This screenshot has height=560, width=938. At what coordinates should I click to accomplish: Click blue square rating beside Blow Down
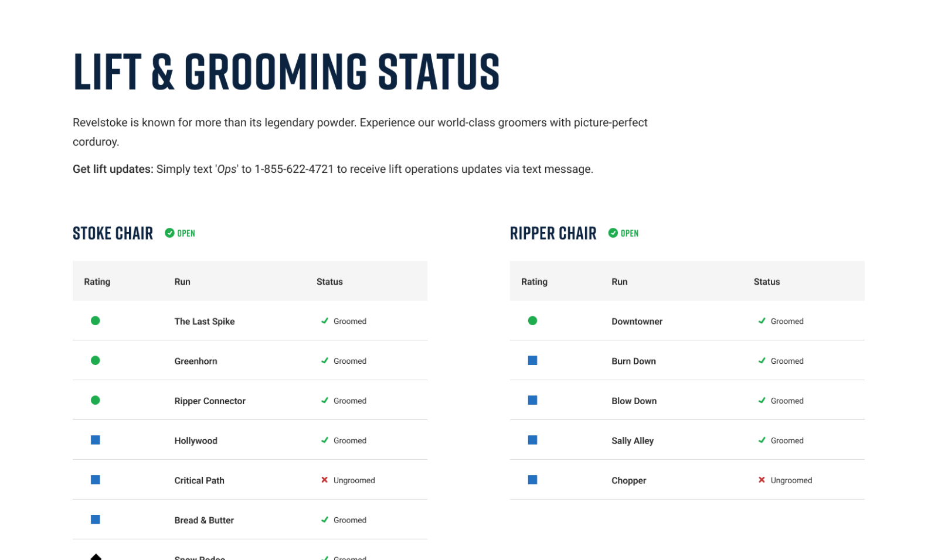(x=532, y=400)
